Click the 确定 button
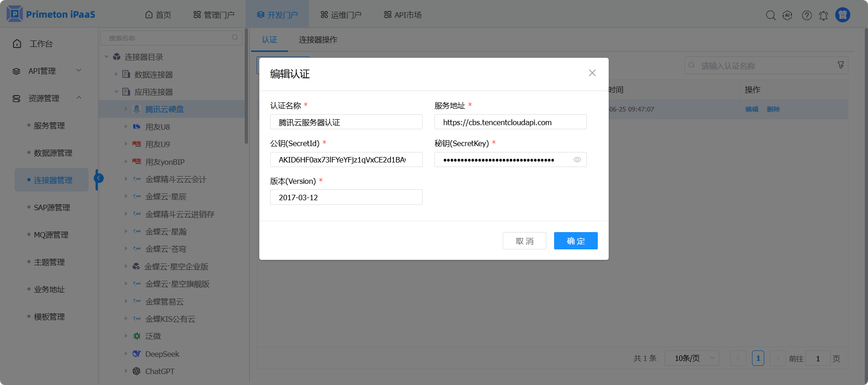 point(575,241)
